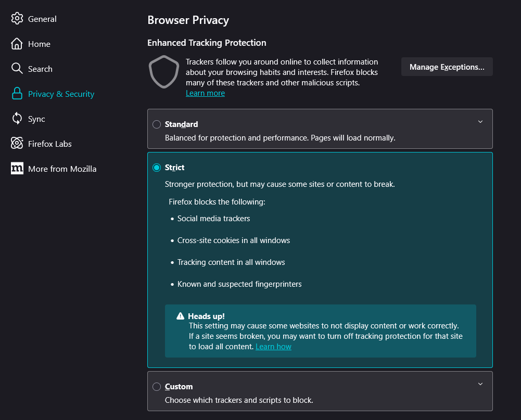Open the Search settings category
The width and height of the screenshot is (521, 420).
click(32, 69)
